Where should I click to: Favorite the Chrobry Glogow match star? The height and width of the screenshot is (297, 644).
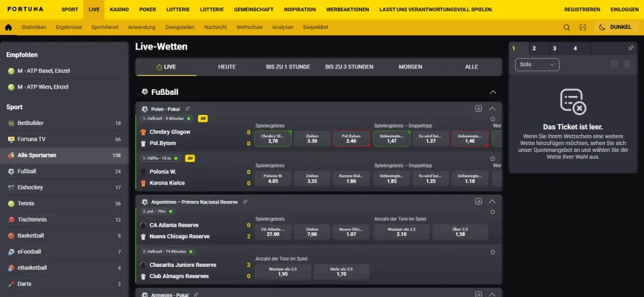point(493,119)
